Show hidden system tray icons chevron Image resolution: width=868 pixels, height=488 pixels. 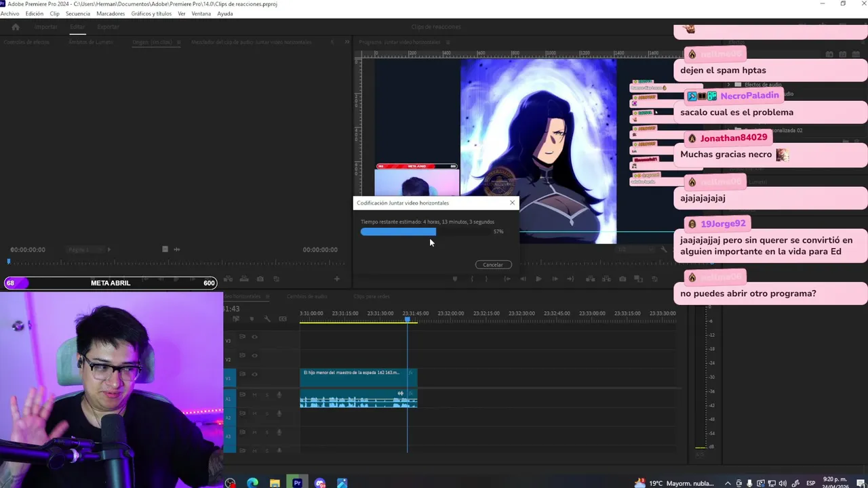pyautogui.click(x=728, y=483)
